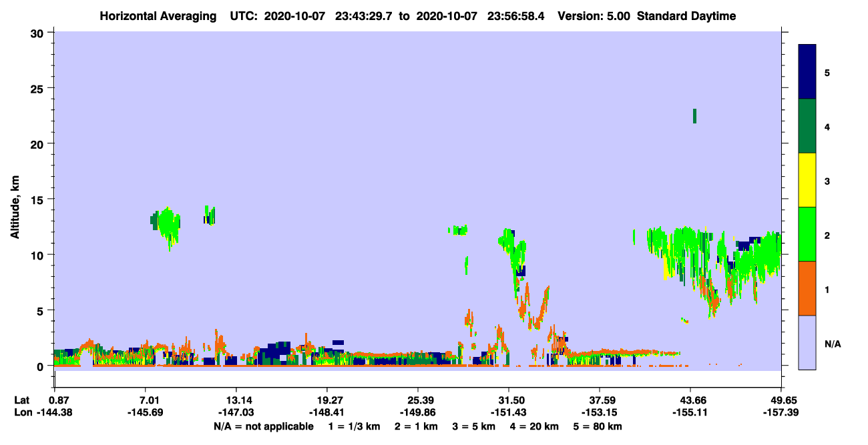Click the altitude tick label 5
The width and height of the screenshot is (868, 445).
pyautogui.click(x=41, y=310)
